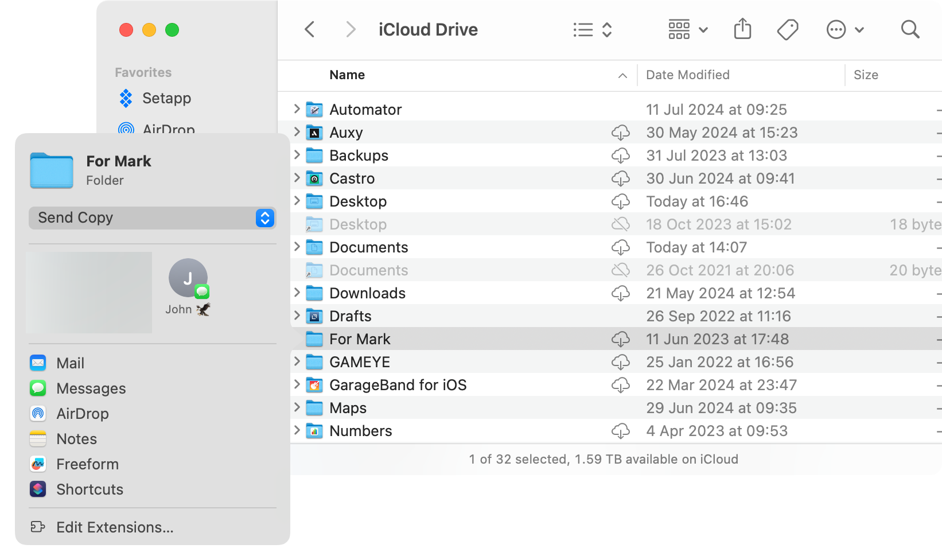Click the More actions ellipsis in the toolbar

(836, 29)
